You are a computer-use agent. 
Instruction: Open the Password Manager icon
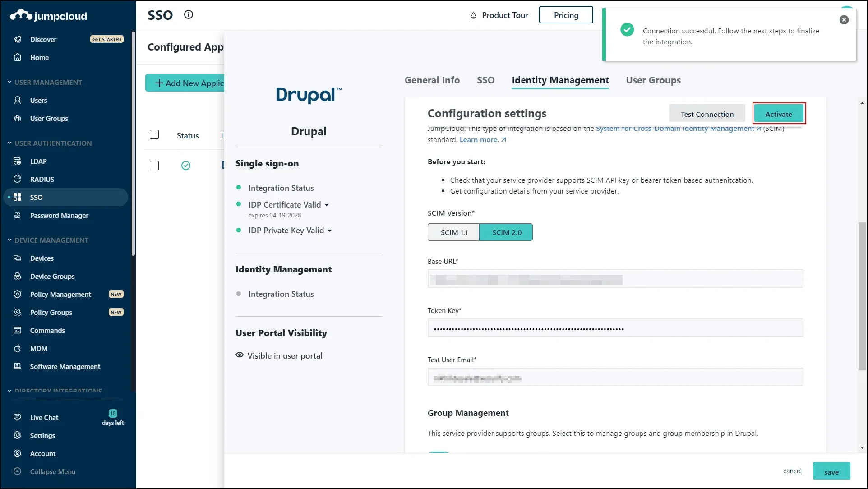point(18,215)
